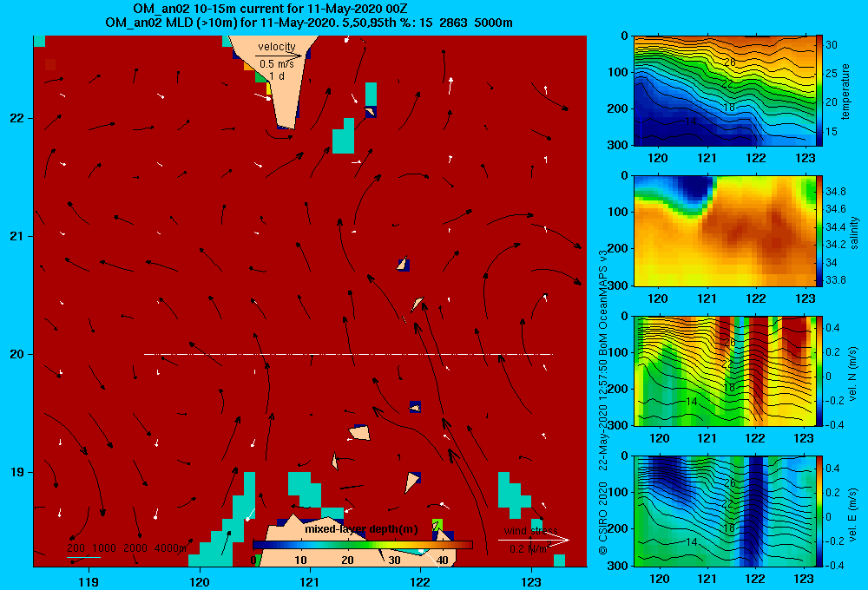Click latitude label '22' on main map
Viewport: 868px width, 590px height.
point(17,119)
